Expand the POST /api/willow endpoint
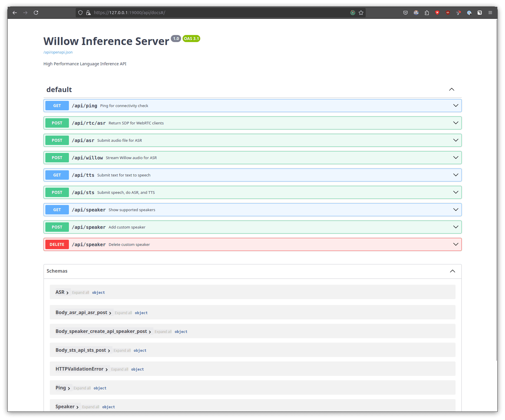Screen dimensions: 505x420 (x=456, y=157)
